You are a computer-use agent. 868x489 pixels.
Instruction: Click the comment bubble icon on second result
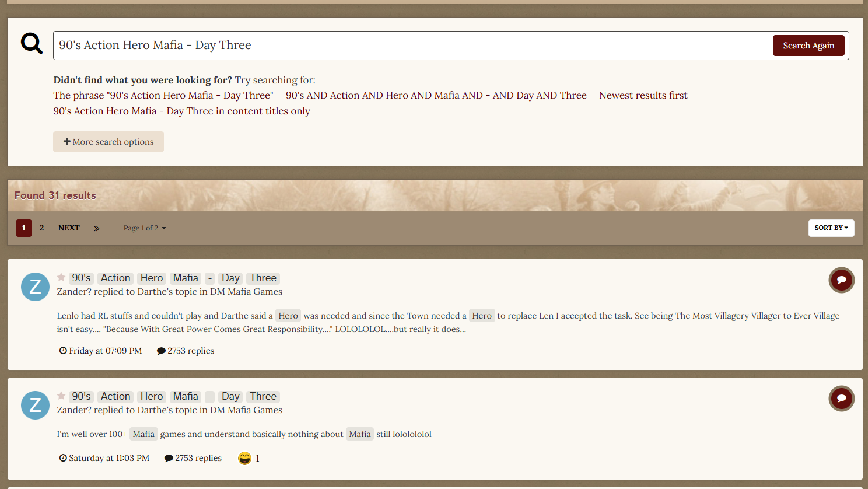click(x=841, y=399)
